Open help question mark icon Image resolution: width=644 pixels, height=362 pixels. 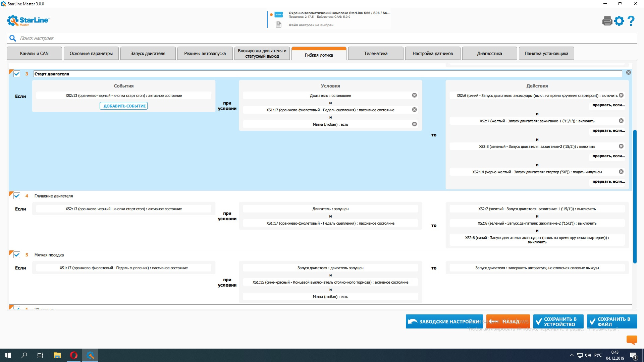tap(631, 21)
